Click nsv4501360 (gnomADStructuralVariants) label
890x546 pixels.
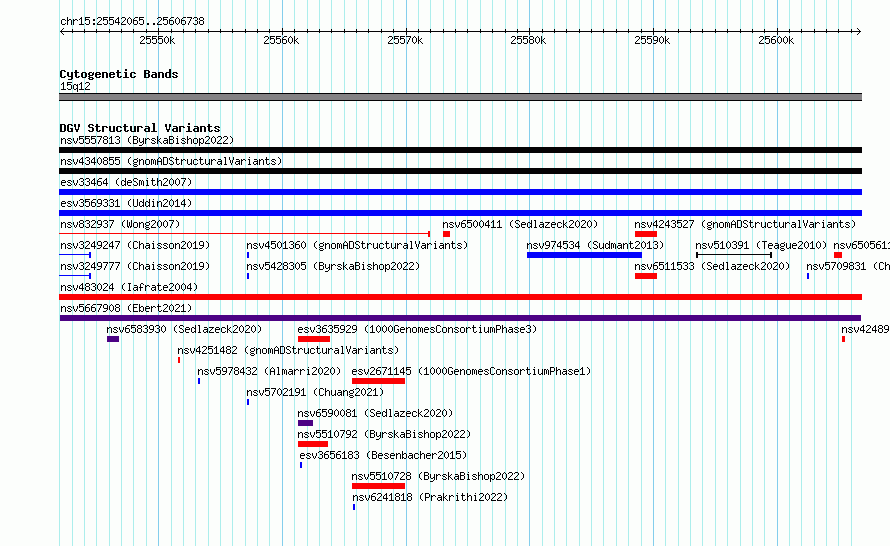357,245
